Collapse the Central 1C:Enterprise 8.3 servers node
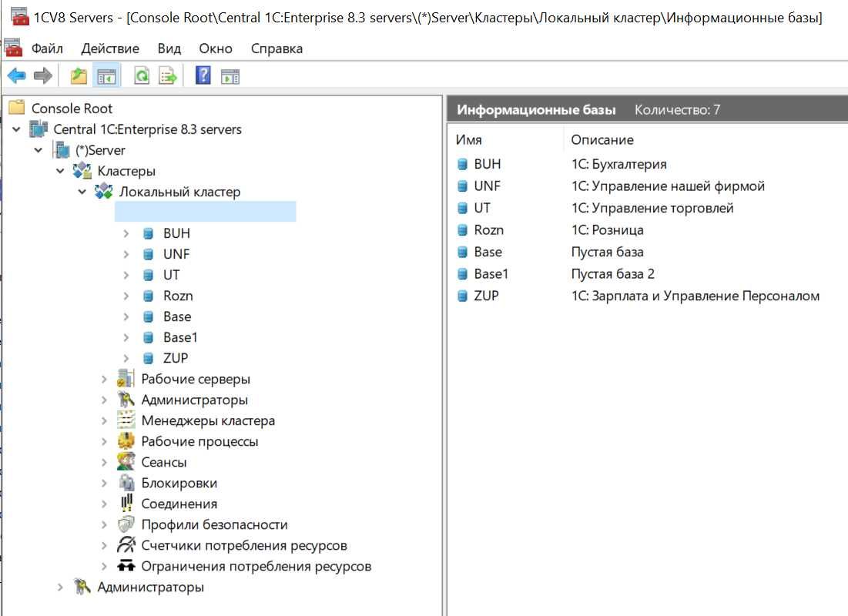Viewport: 848px width, 616px height. 17,129
